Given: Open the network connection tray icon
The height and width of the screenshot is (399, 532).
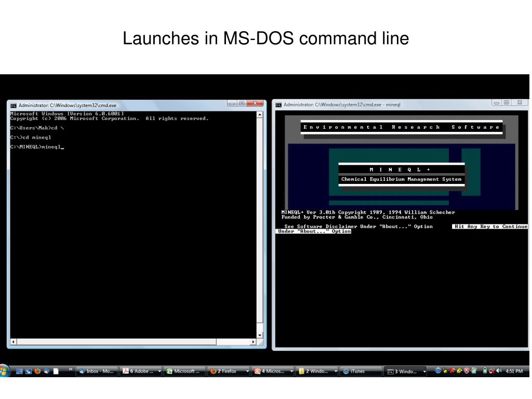Looking at the screenshot, I should 492,371.
